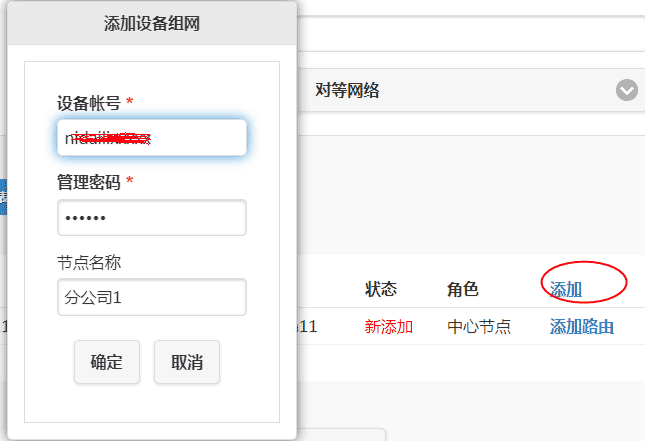The height and width of the screenshot is (441, 645).
Task: Click the 节点名称 field label
Action: [89, 262]
